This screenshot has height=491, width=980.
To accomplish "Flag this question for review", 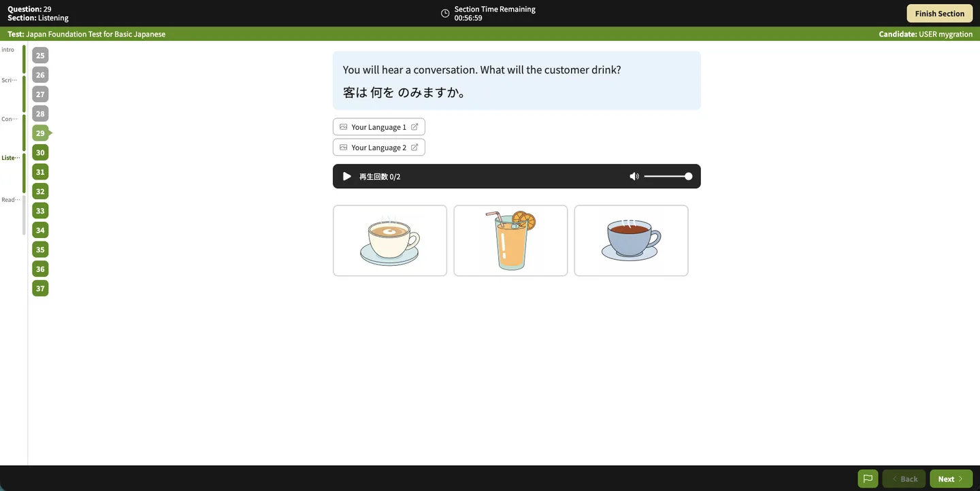I will (x=868, y=479).
